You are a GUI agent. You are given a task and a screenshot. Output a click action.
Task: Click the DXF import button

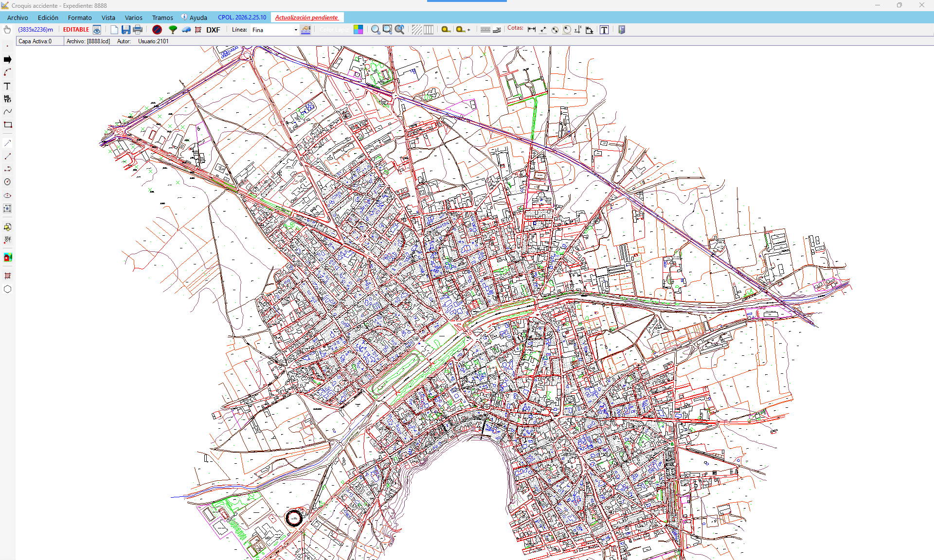[x=213, y=30]
